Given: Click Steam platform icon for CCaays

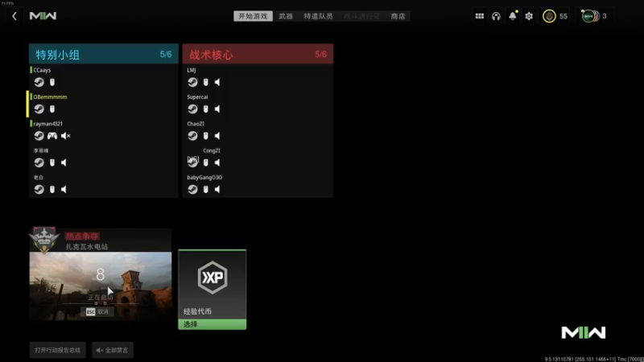Looking at the screenshot, I should [39, 82].
